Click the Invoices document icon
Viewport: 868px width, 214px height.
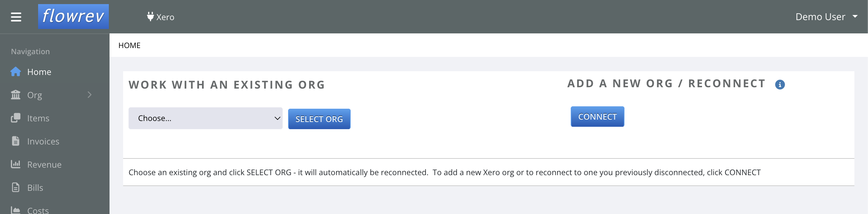(16, 141)
